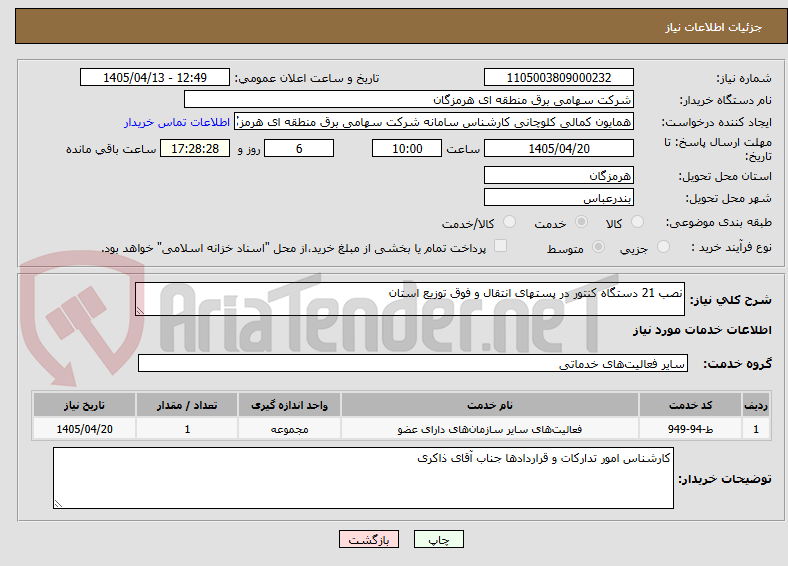
Task: Click the deadline time field 10:00
Action: [407, 148]
